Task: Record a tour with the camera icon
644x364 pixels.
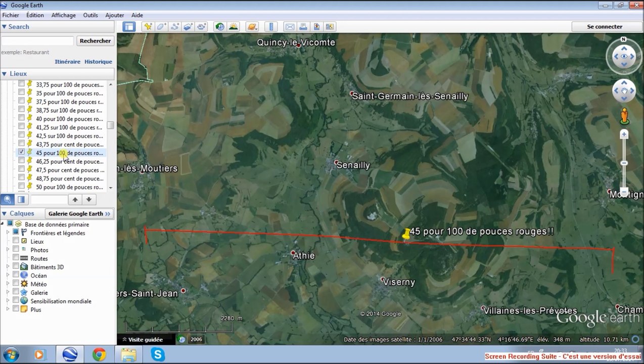Action: [201, 27]
